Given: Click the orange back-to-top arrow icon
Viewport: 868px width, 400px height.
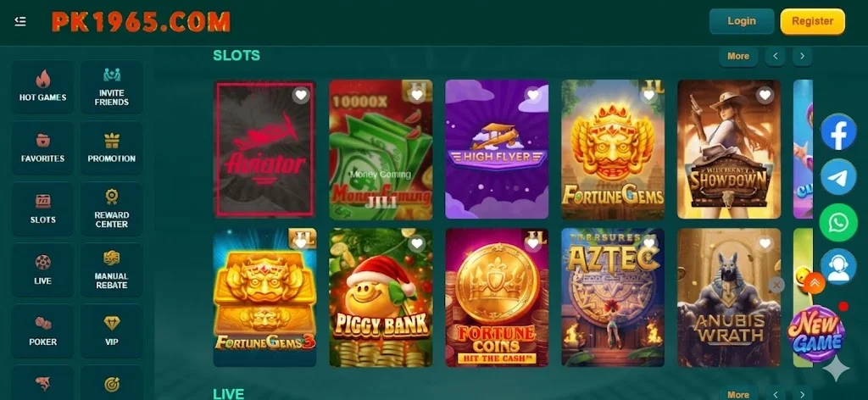Looking at the screenshot, I should click(815, 283).
